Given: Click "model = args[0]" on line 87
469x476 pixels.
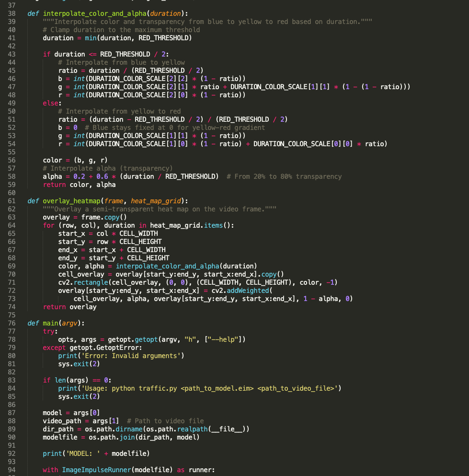Looking at the screenshot, I should point(71,413).
